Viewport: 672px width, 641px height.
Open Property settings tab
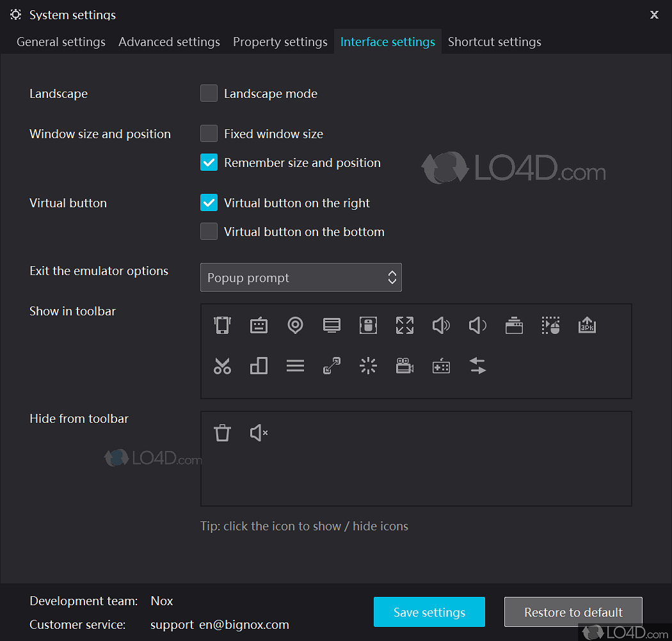(280, 42)
